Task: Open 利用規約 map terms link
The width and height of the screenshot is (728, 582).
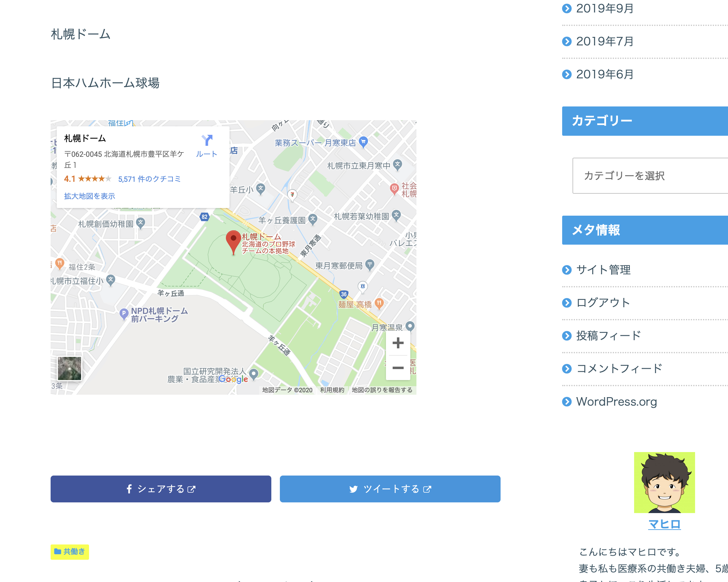Action: coord(332,390)
